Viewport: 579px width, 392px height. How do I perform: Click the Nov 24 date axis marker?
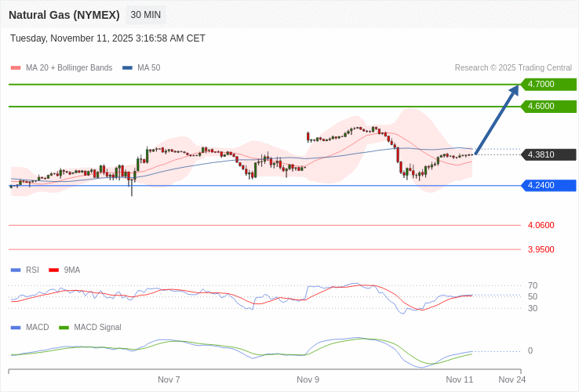(512, 379)
